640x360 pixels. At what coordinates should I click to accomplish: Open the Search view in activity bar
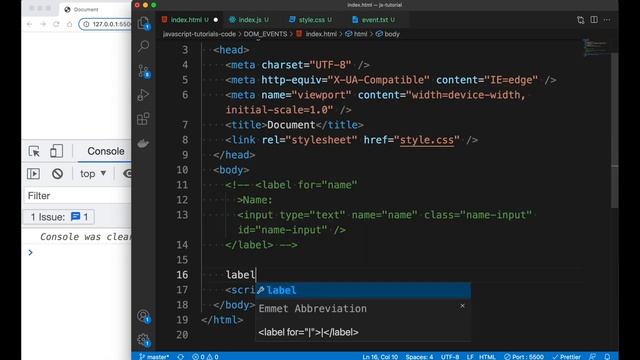point(143,47)
